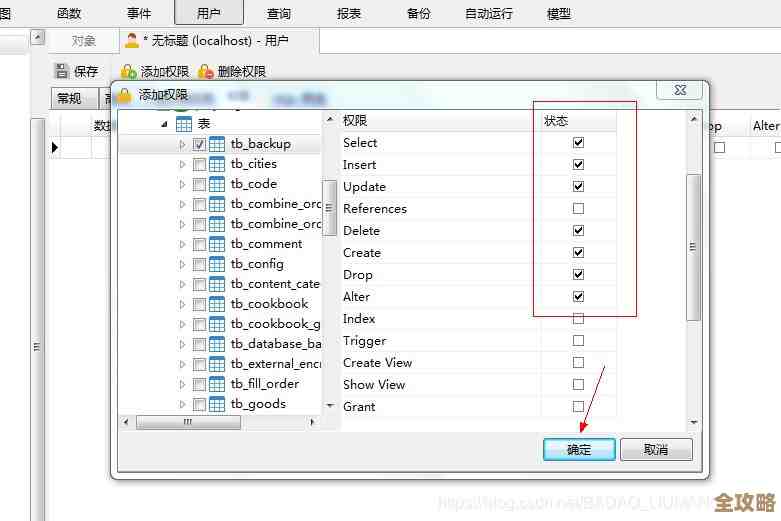781x521 pixels.
Task: Click the table icon beside tb_comment
Action: click(217, 244)
